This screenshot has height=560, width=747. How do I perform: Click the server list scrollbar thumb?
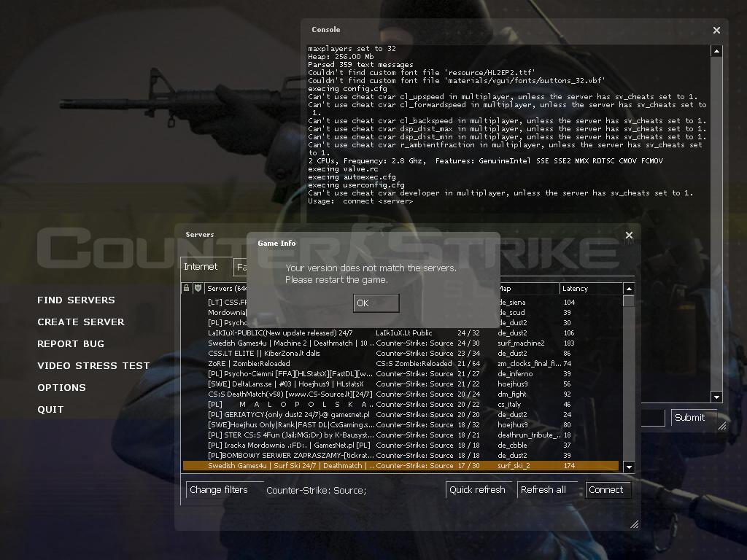coord(629,301)
